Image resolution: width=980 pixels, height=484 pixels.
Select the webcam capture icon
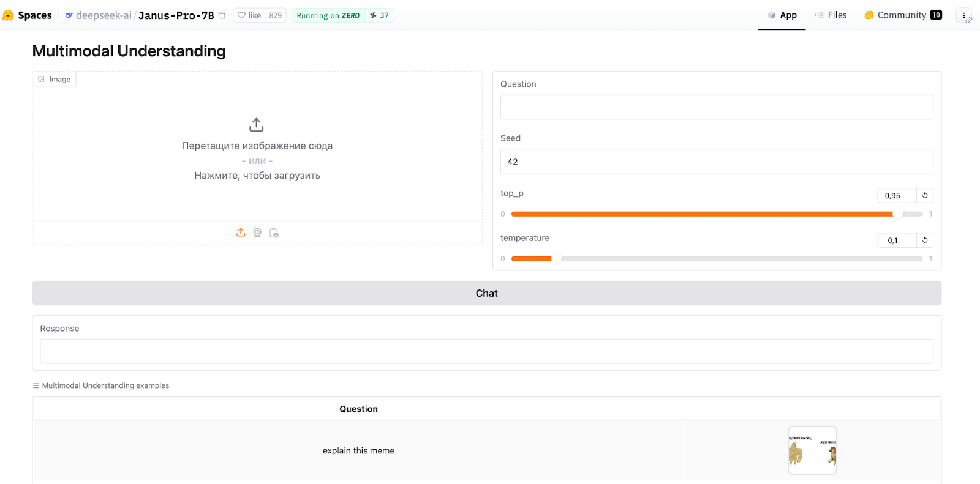257,233
